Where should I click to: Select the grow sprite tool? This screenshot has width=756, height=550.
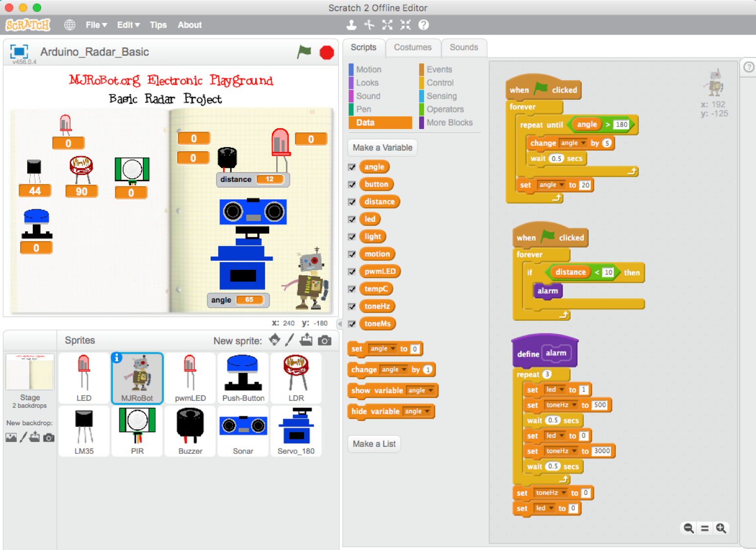tap(387, 24)
